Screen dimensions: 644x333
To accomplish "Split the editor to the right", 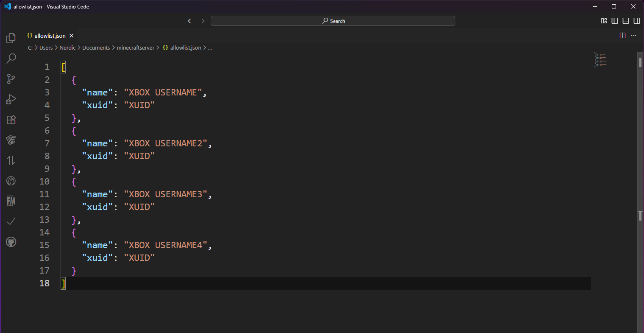I will click(622, 36).
